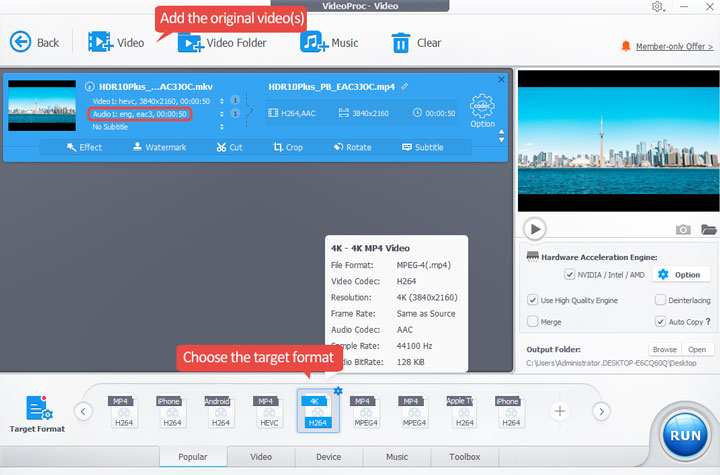Start conversion with RUN button
720x475 pixels.
[x=685, y=435]
